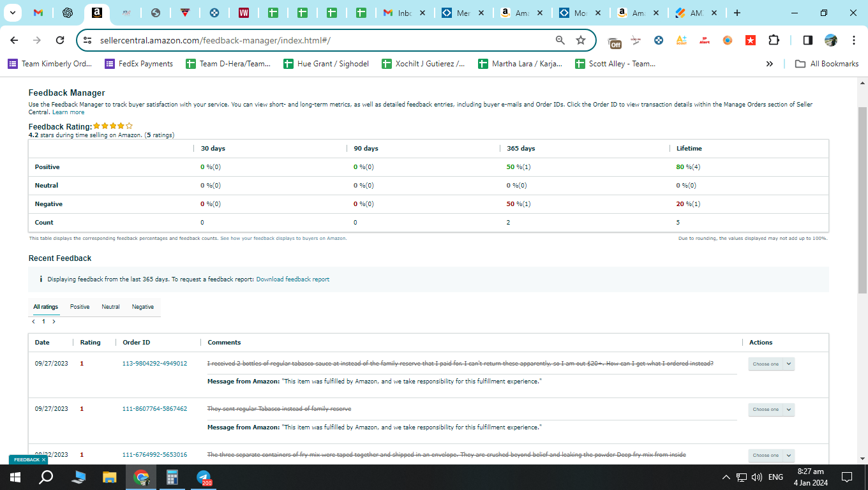Toggle the browser side panel icon
The image size is (868, 490).
[x=807, y=40]
